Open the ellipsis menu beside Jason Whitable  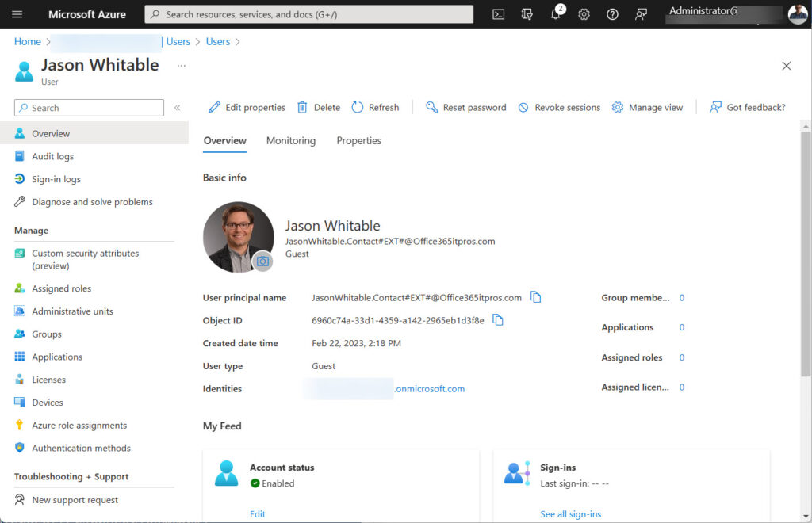tap(182, 66)
